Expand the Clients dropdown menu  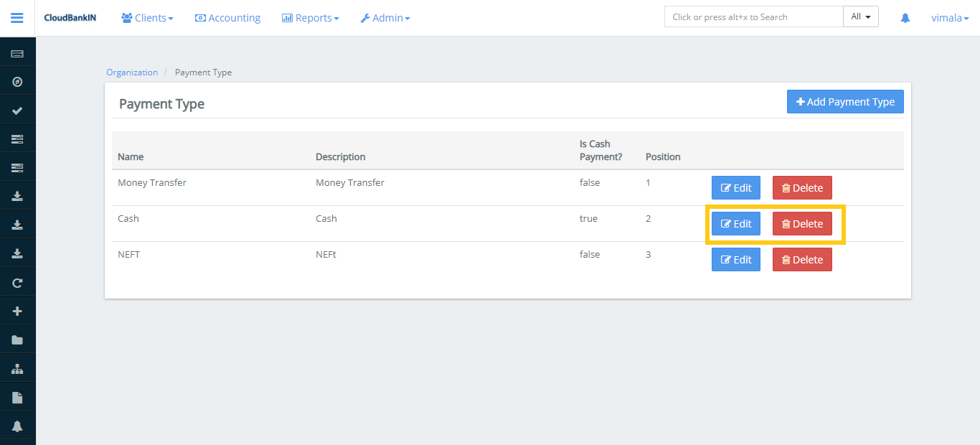coord(147,18)
